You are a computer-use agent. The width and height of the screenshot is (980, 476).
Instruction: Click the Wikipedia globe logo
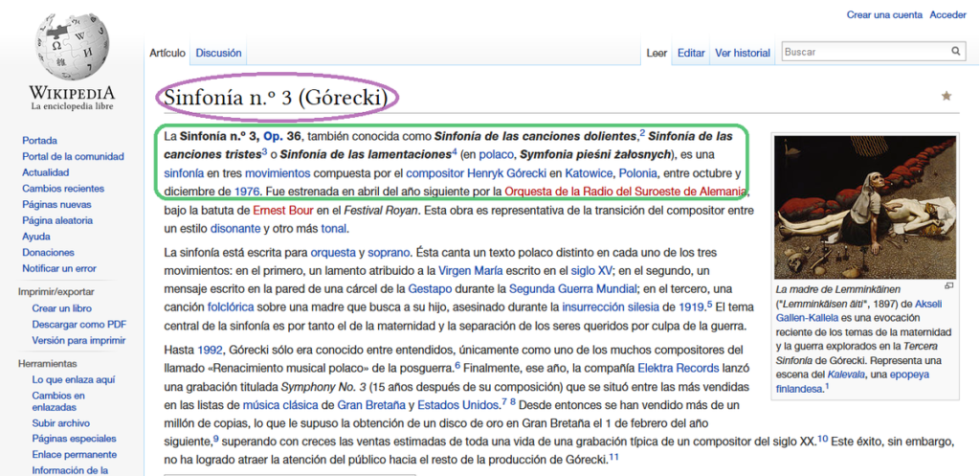click(72, 48)
